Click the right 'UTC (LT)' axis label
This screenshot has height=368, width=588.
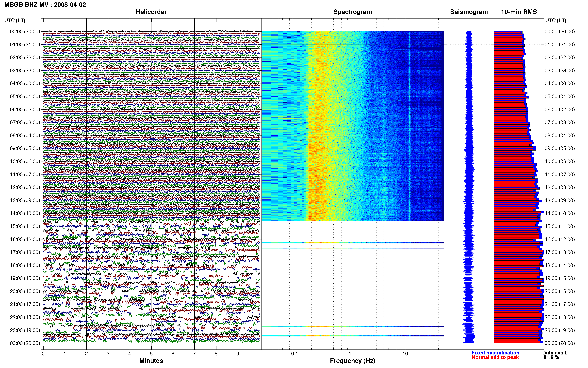(556, 20)
